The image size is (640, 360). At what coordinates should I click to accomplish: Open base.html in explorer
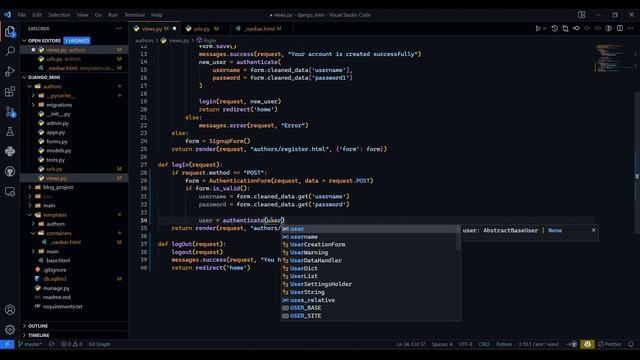coord(58,260)
